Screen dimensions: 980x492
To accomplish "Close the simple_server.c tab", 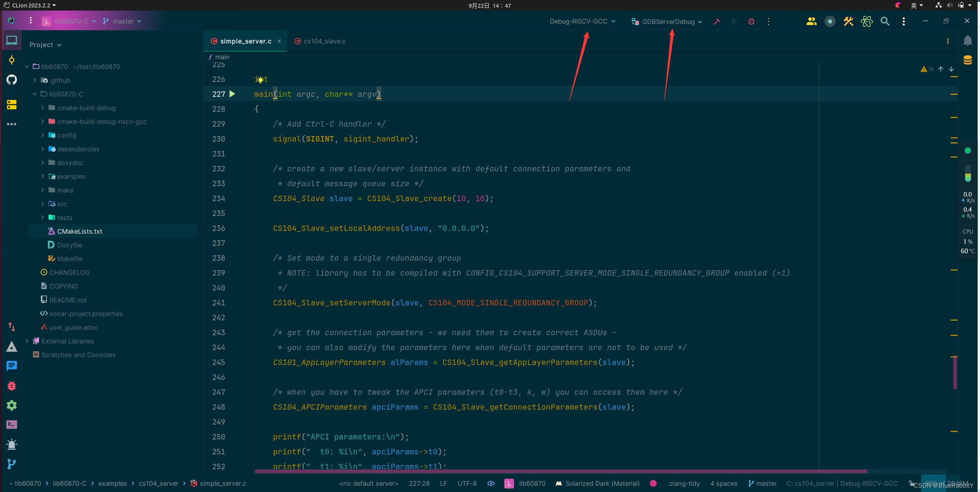I will click(x=279, y=41).
